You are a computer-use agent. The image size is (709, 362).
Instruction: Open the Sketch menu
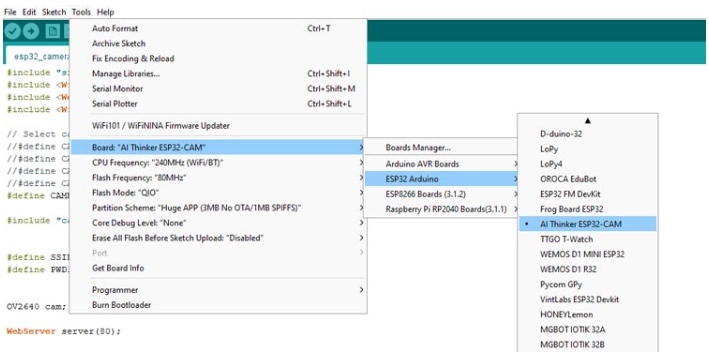54,12
